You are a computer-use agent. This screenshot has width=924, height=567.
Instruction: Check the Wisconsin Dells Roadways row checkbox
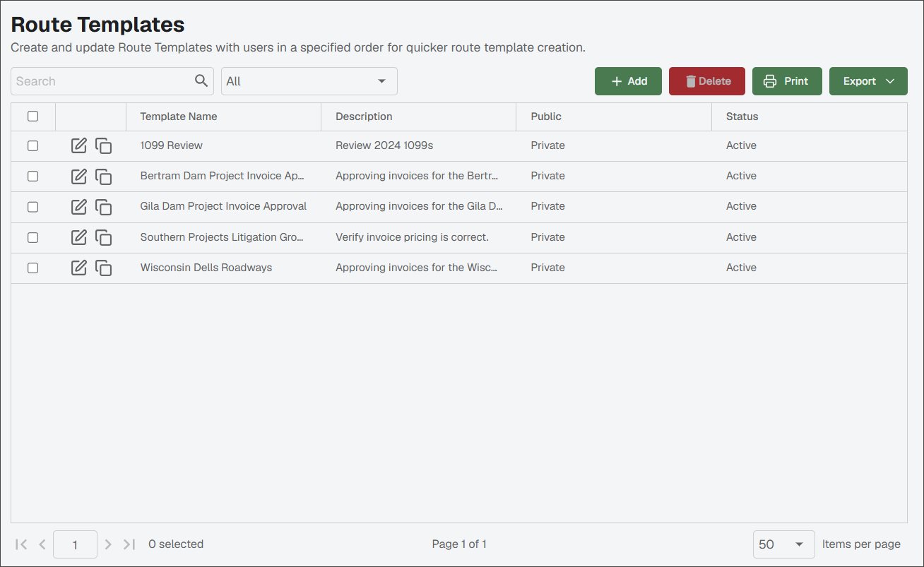pyautogui.click(x=32, y=268)
